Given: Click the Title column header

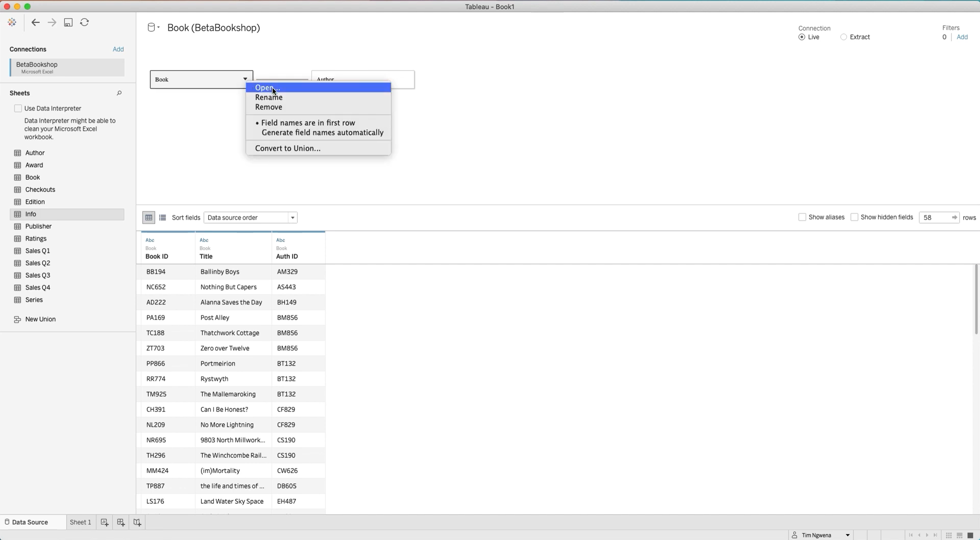Looking at the screenshot, I should click(x=233, y=248).
